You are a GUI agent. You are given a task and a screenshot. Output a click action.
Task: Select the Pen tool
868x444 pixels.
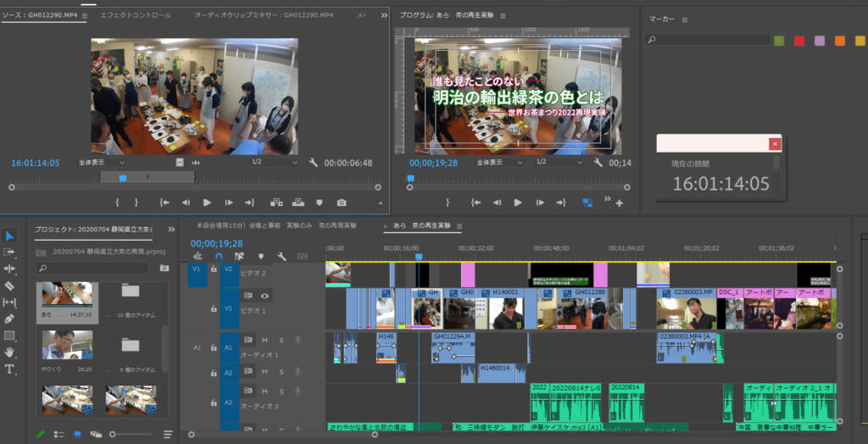point(9,319)
